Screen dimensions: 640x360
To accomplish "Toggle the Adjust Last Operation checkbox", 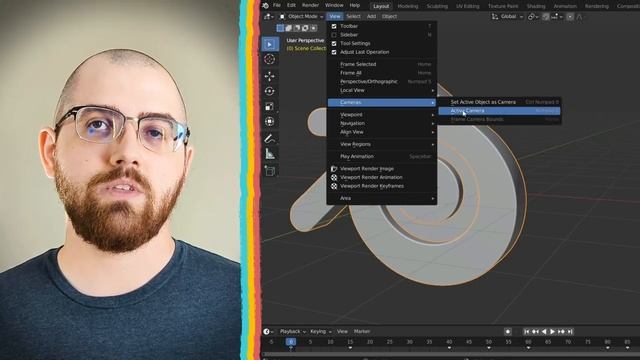I will tap(334, 52).
